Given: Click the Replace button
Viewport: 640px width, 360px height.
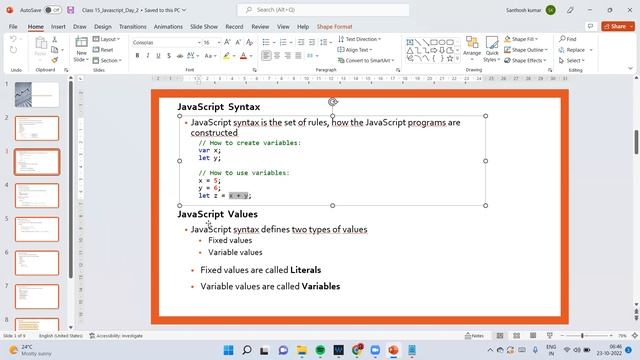Looking at the screenshot, I should [572, 50].
